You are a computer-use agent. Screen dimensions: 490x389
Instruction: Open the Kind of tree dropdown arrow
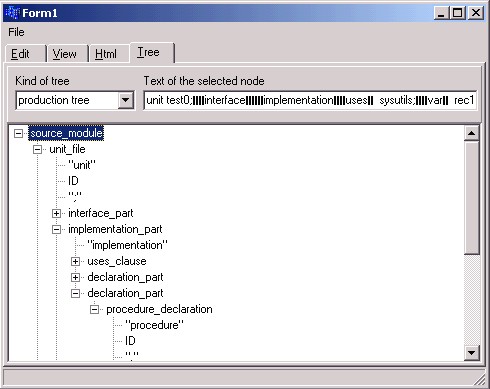point(126,100)
